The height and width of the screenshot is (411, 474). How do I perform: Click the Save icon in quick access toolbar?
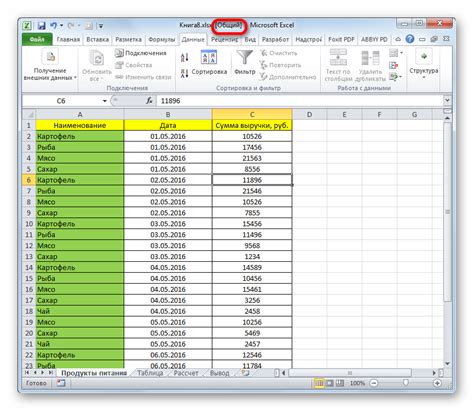(x=41, y=26)
